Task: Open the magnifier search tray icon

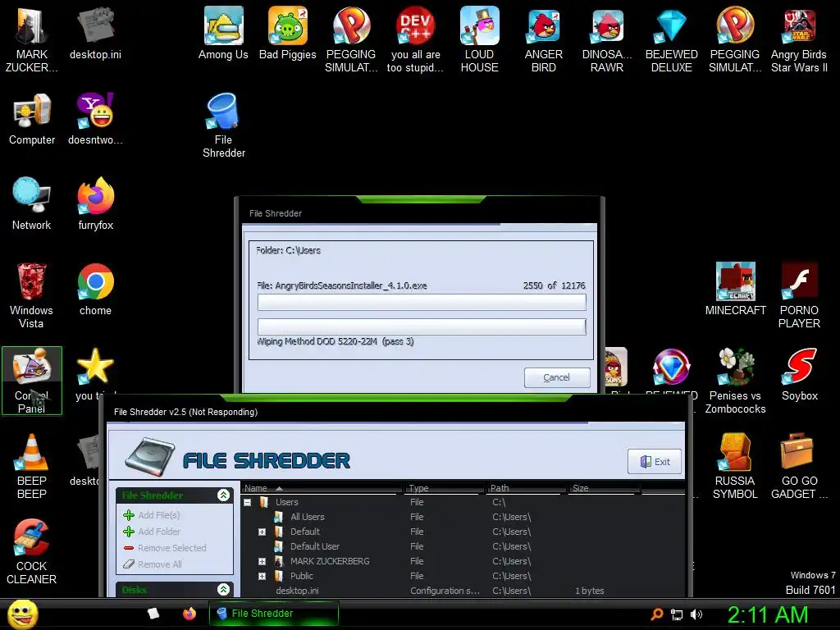Action: pyautogui.click(x=657, y=614)
